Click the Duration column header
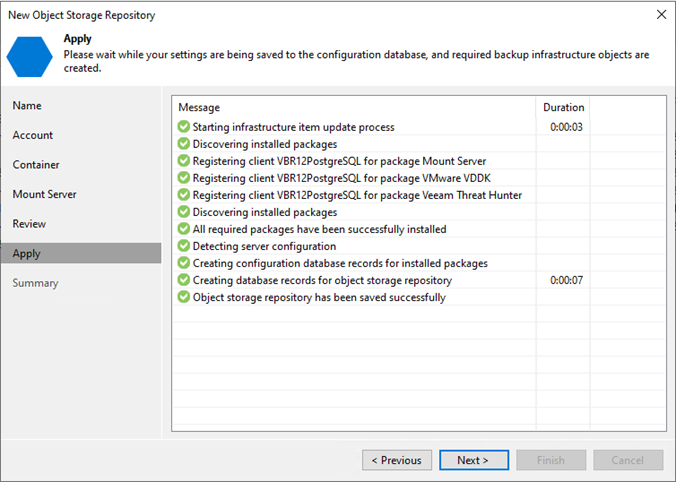The width and height of the screenshot is (676, 482). tap(563, 107)
